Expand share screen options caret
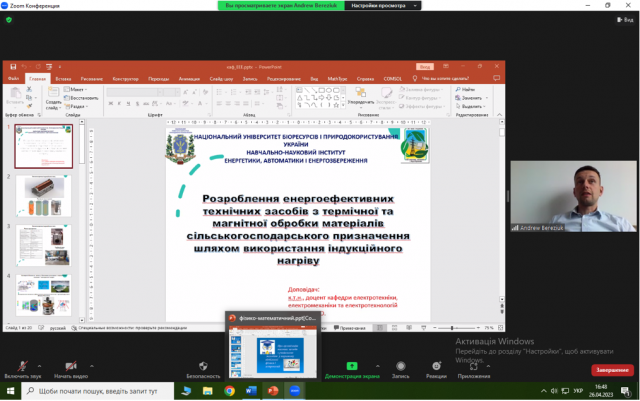 pos(378,366)
